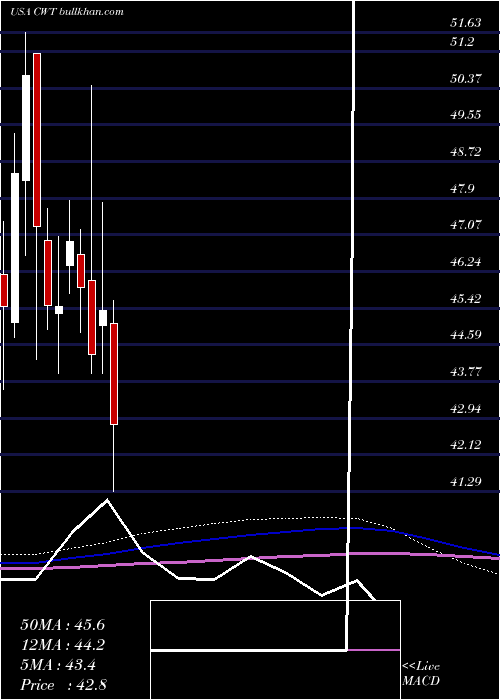Viewport: 500px width, 700px height.
Task: Click the 47.07 price axis label
Action: pyautogui.click(x=465, y=225)
